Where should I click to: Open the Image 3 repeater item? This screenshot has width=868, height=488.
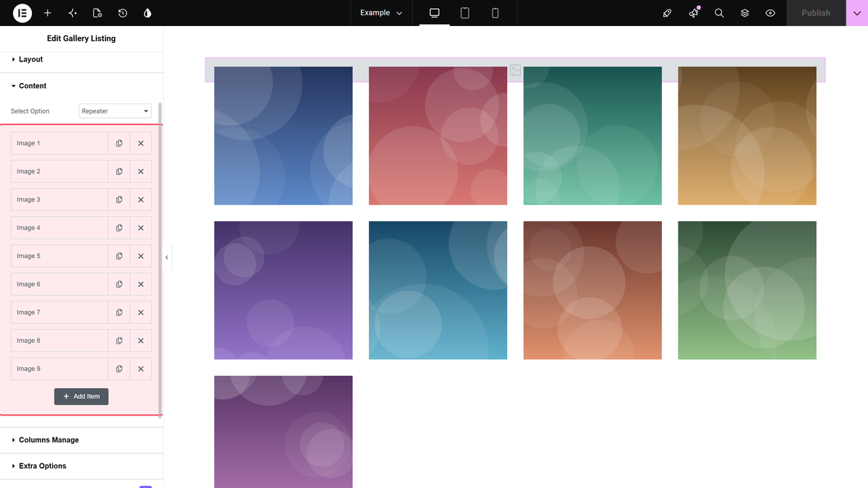tap(59, 200)
